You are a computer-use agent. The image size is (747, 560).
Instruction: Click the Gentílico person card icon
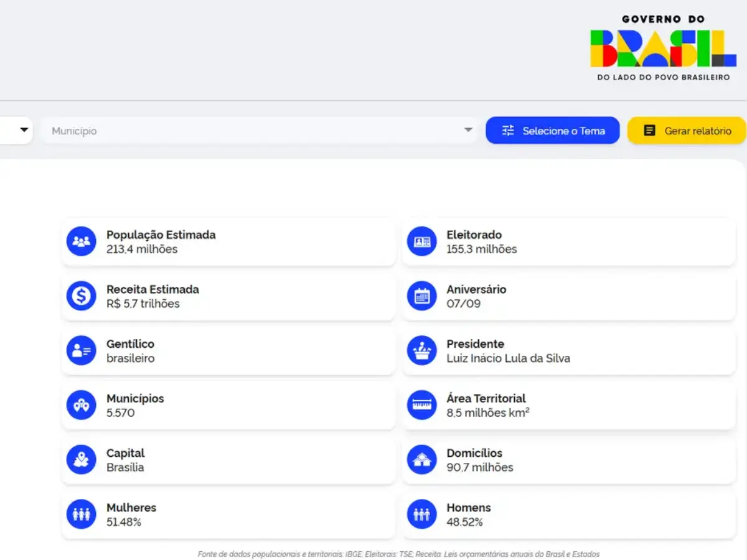click(x=82, y=350)
